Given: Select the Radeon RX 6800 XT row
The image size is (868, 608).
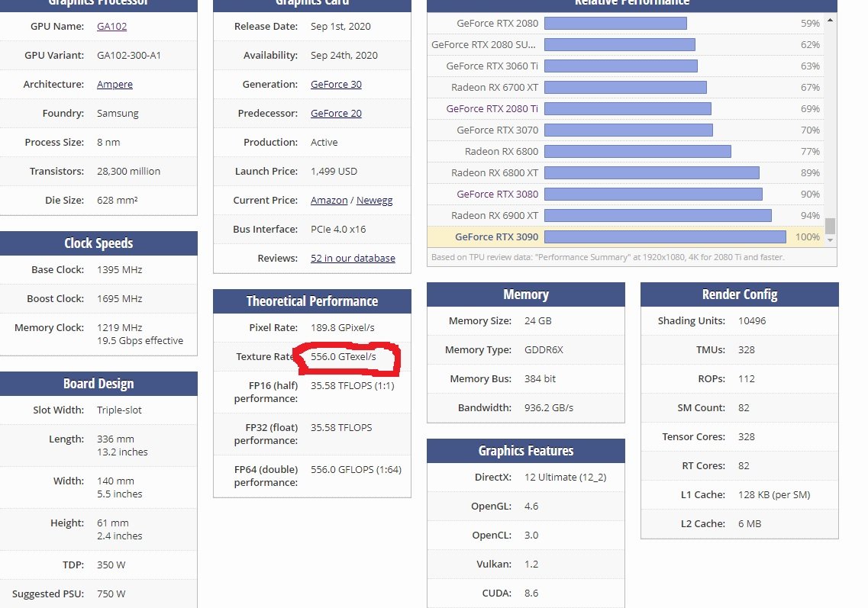Looking at the screenshot, I should point(625,172).
